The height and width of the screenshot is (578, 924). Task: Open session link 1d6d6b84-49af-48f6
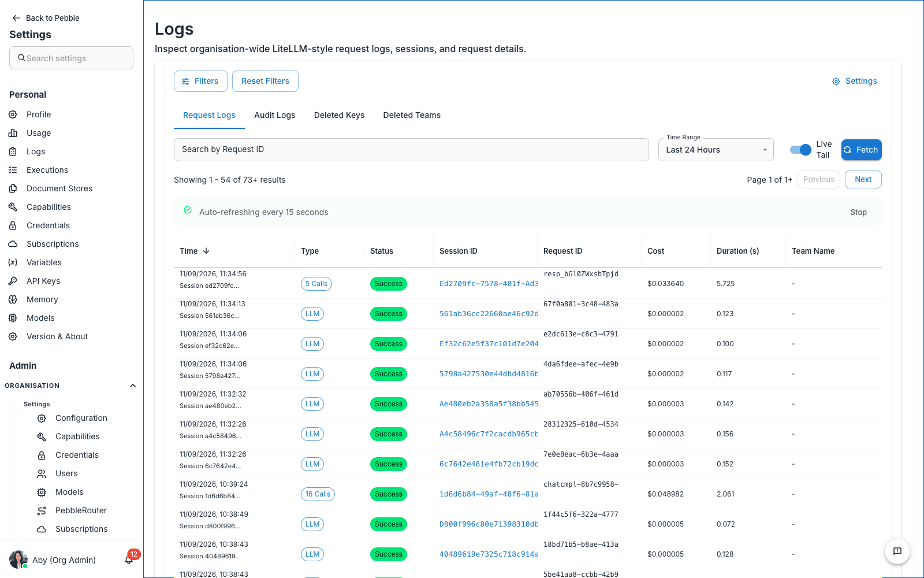489,494
